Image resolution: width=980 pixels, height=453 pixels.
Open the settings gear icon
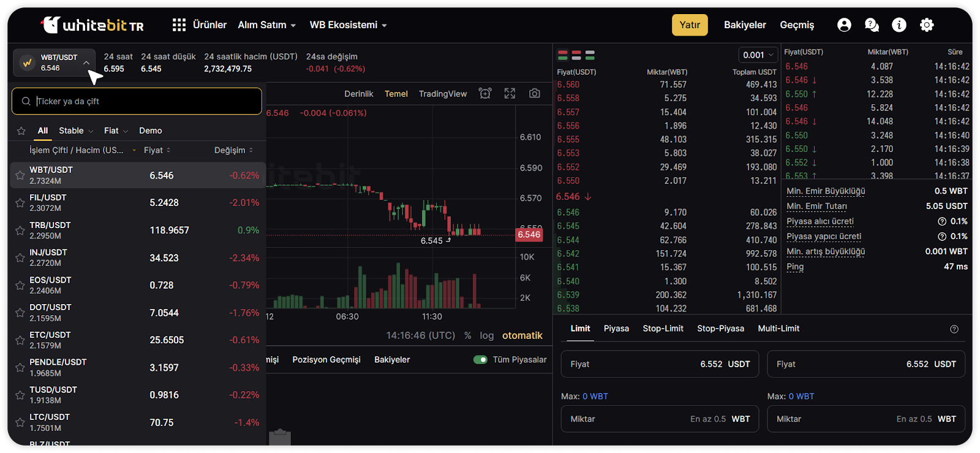[927, 25]
